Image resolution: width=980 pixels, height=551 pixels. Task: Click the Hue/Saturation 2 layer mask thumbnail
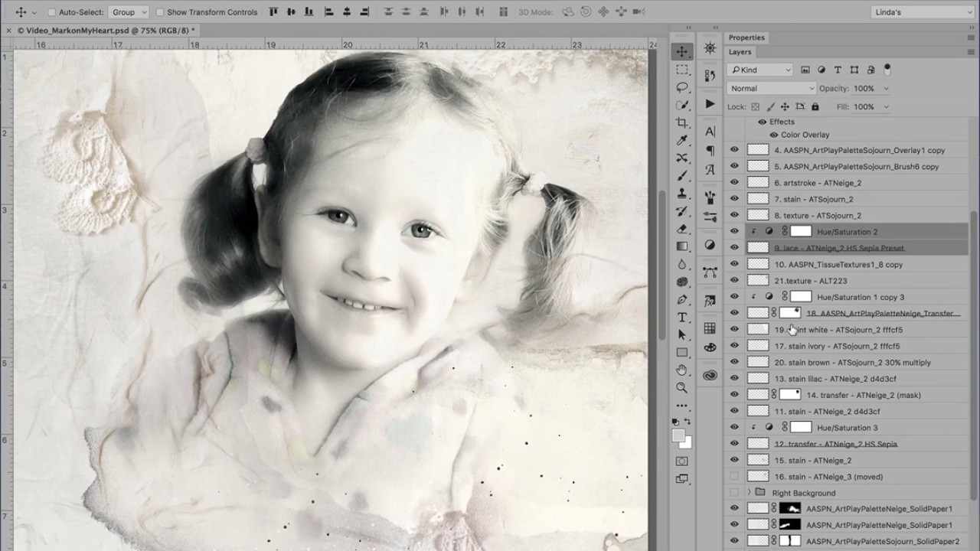[801, 232]
